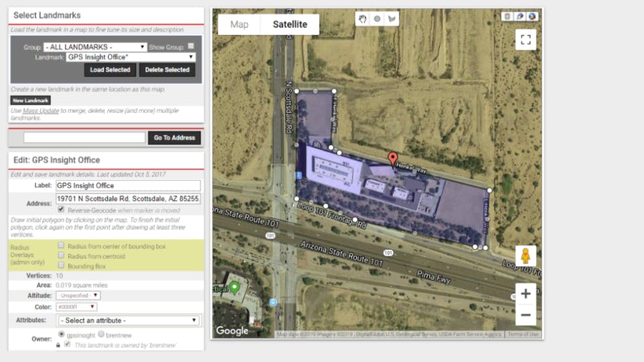Enable Radius from center of bounding box
This screenshot has width=644, height=362.
tap(61, 246)
